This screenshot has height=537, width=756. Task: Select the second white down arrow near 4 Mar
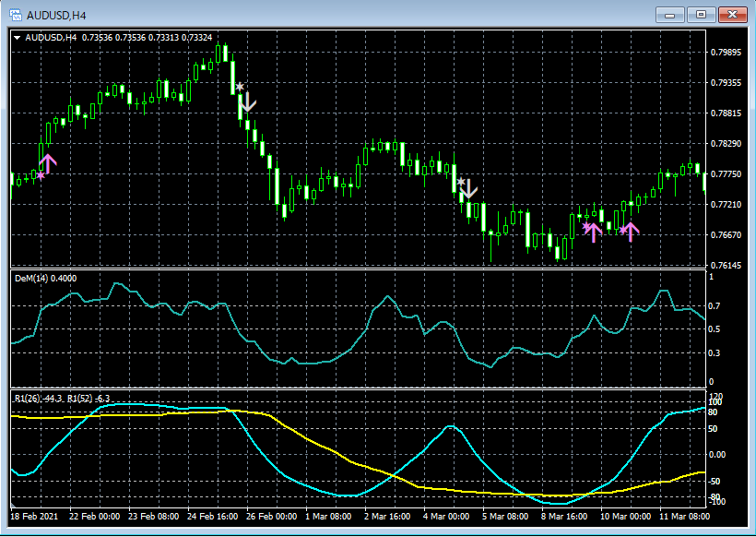point(468,189)
